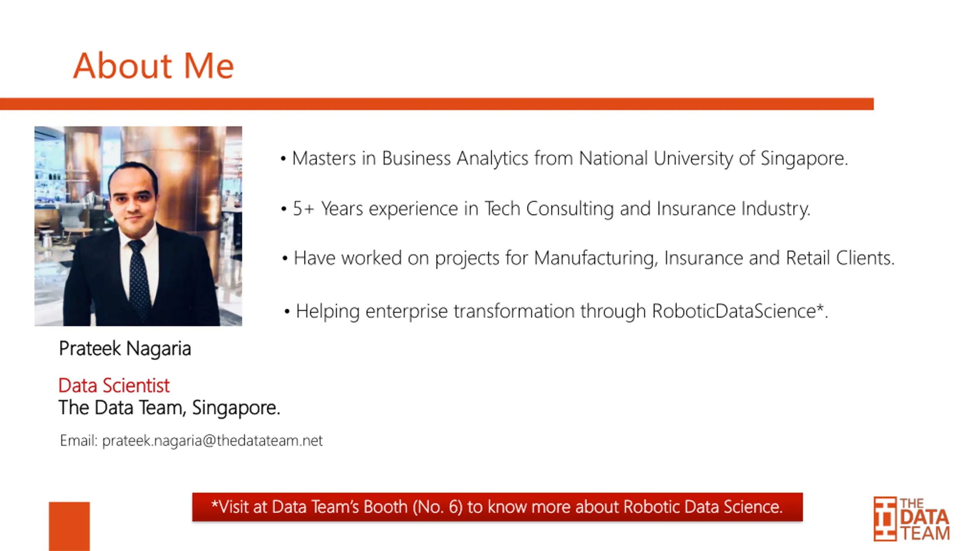
Task: Select the Manufacturing, Insurance and Retail bullet
Action: click(588, 258)
